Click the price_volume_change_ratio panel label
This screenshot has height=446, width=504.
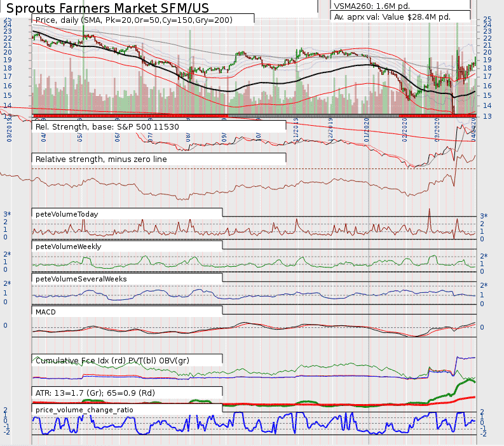pos(85,410)
